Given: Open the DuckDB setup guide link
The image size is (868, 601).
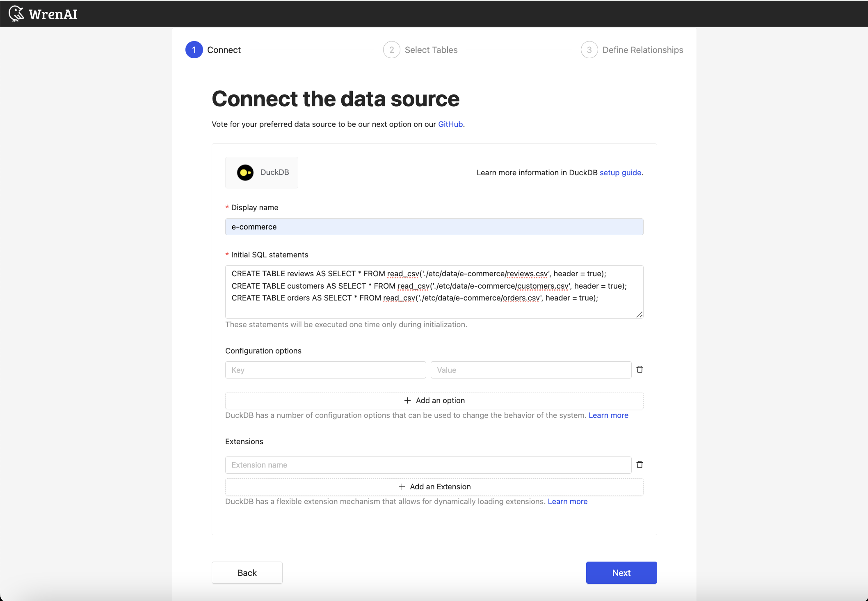Looking at the screenshot, I should (620, 172).
